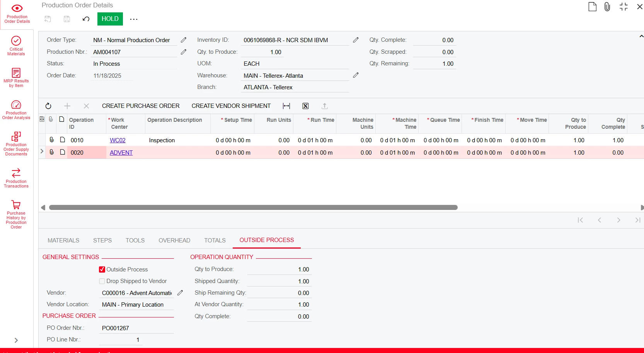Open Production Transactions sidebar item
Image resolution: width=644 pixels, height=353 pixels.
(16, 178)
